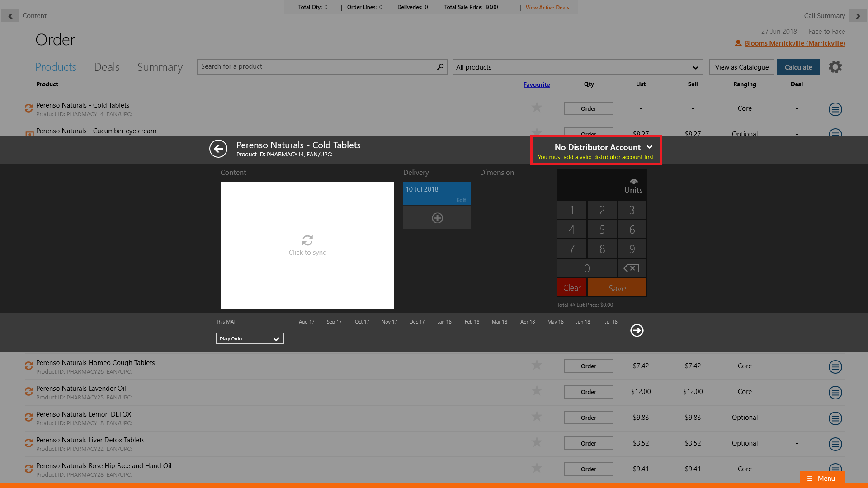
Task: Mark Homeo Cough Tablets as a favourite
Action: click(537, 365)
